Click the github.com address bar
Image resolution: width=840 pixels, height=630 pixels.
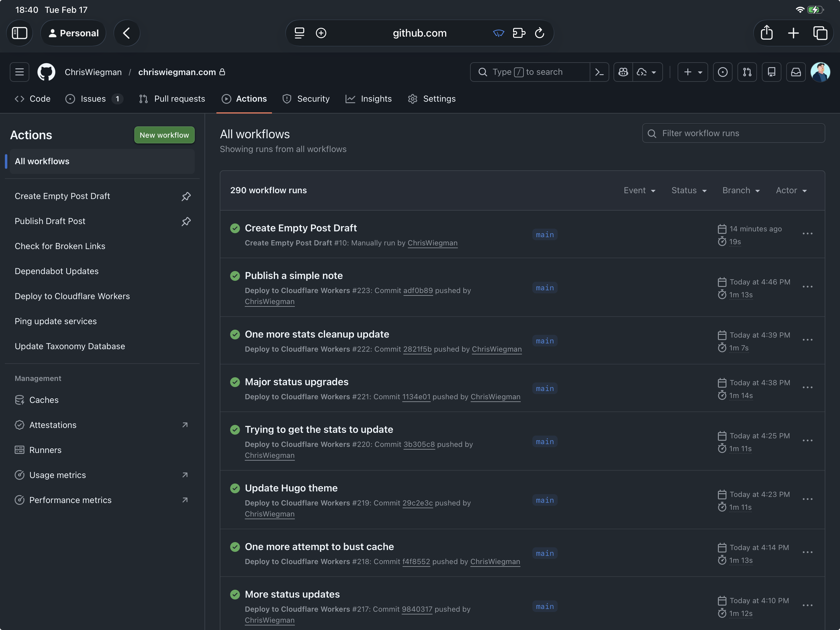click(x=419, y=33)
